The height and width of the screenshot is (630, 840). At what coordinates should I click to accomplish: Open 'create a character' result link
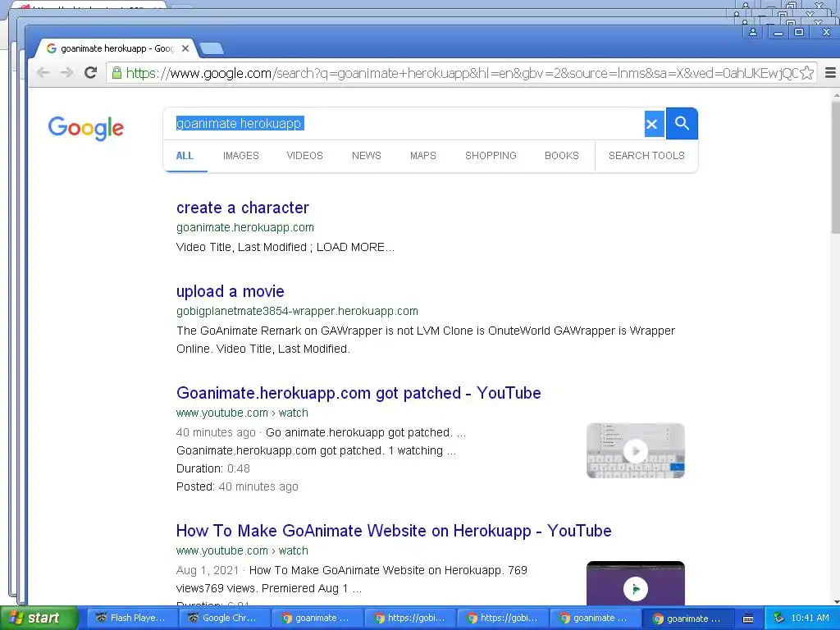click(242, 208)
